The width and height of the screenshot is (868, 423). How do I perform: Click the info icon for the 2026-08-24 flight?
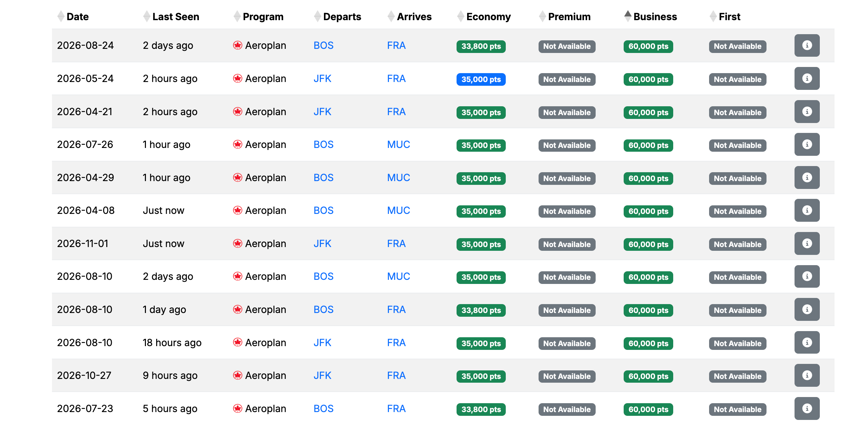coord(806,45)
